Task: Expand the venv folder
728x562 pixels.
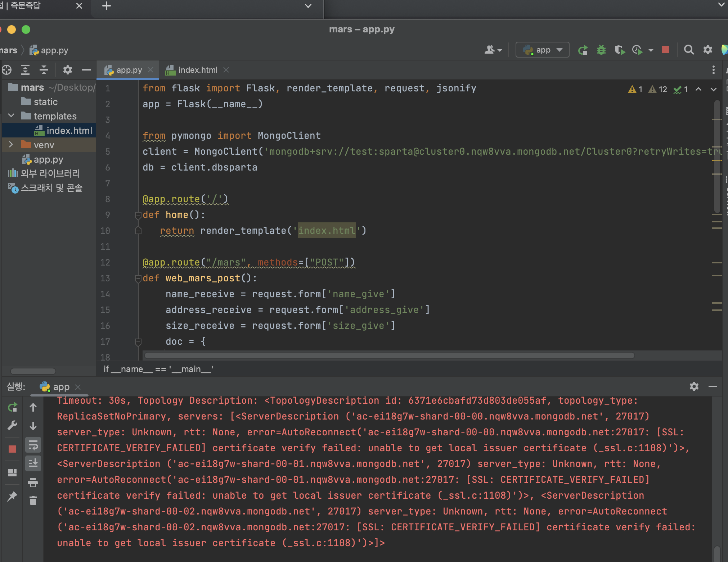Action: pyautogui.click(x=11, y=145)
